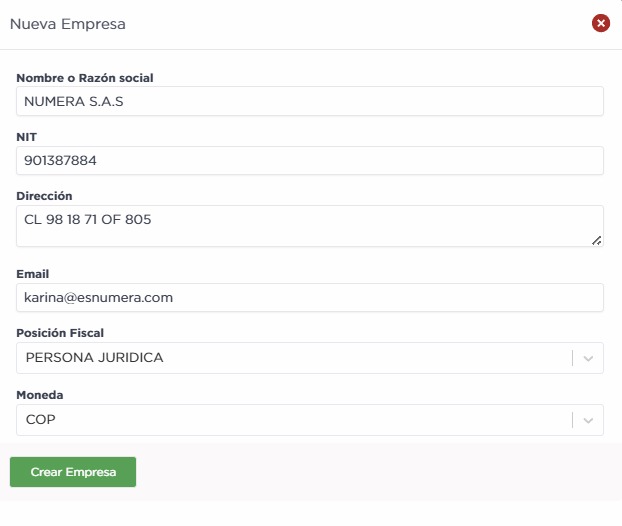Click the NIT label text
This screenshot has width=622, height=526.
27,137
